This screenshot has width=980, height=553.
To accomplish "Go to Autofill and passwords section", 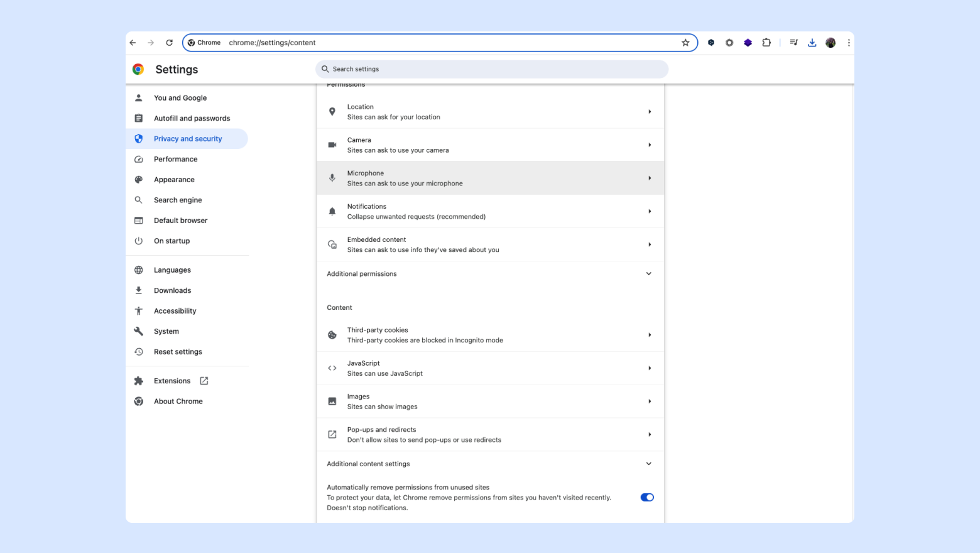I will (x=192, y=118).
